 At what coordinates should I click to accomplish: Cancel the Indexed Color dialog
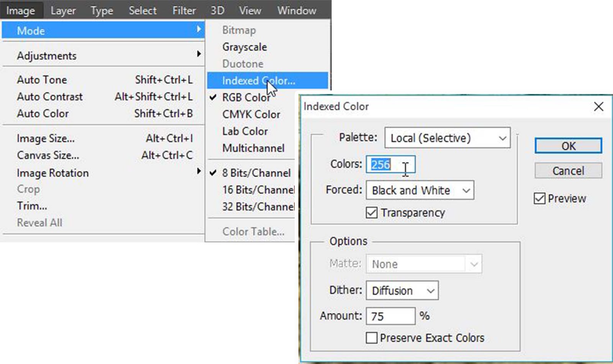coord(568,171)
